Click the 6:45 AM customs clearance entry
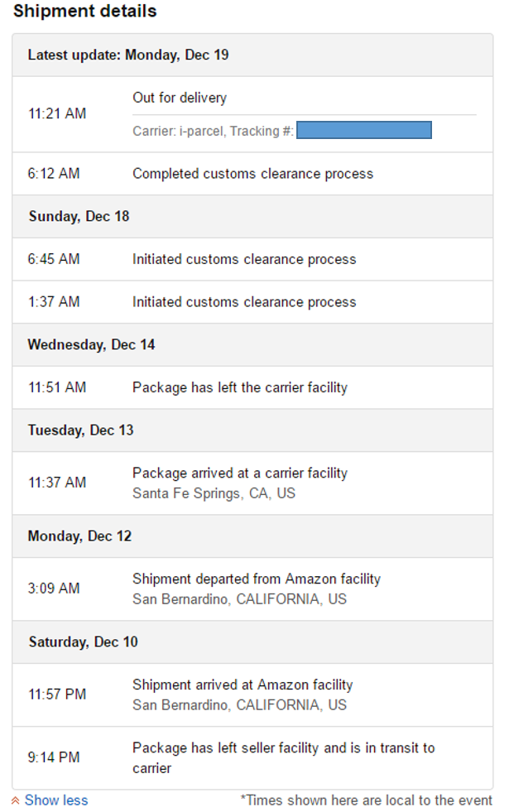The width and height of the screenshot is (514, 812). pos(252,259)
